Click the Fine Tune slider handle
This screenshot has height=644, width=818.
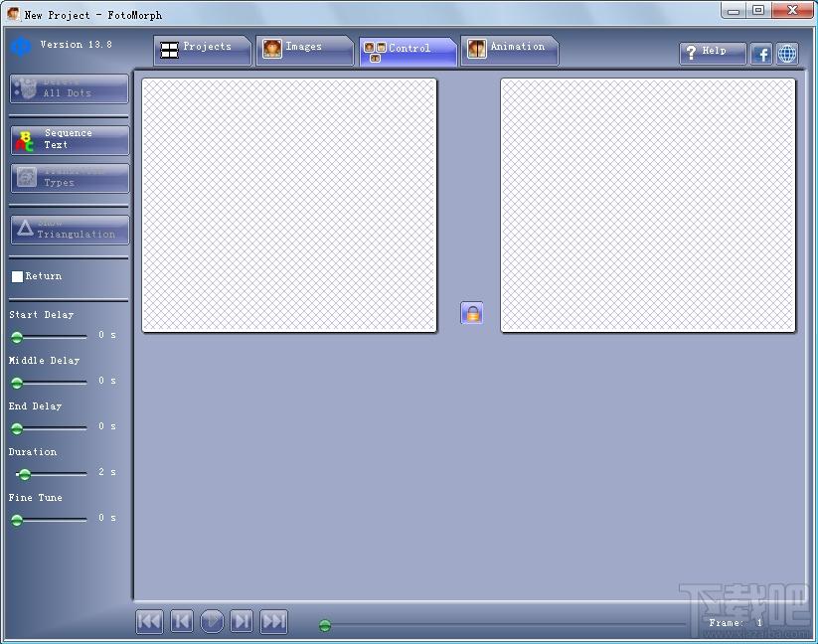click(17, 520)
